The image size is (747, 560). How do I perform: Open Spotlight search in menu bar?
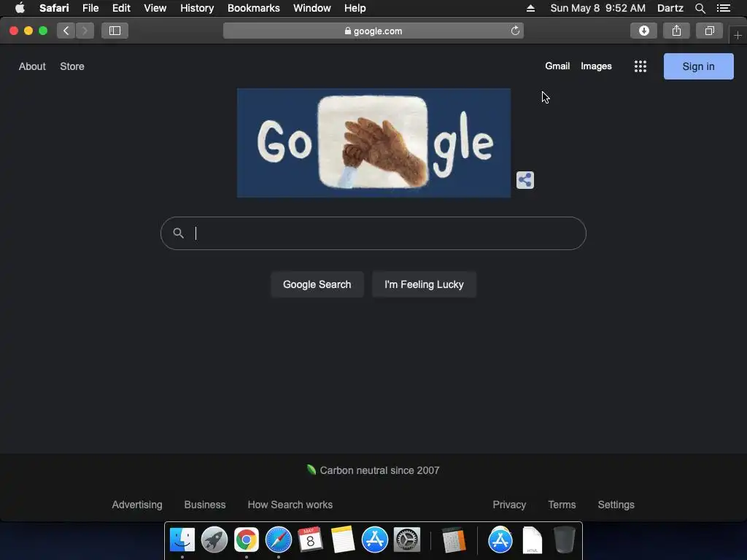tap(700, 8)
